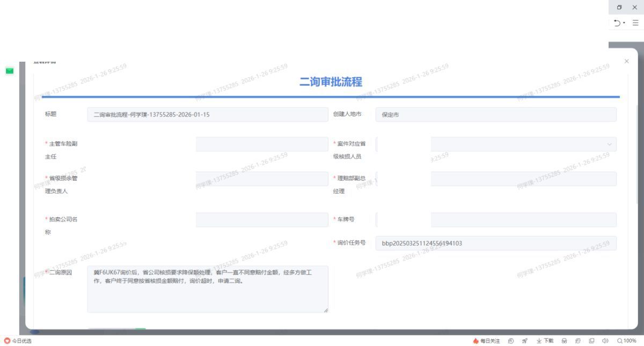The image size is (644, 346).
Task: Click the 询价任务号 field
Action: [496, 244]
